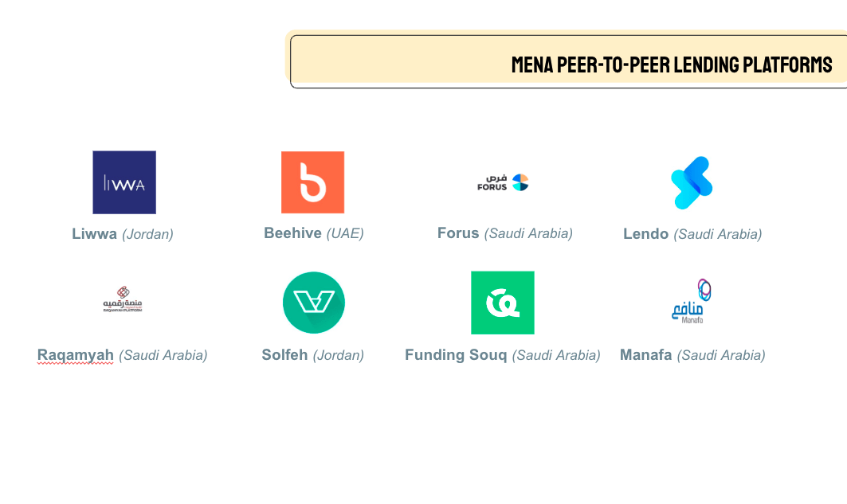Select the Manafa logo image
847x504 pixels.
(692, 301)
